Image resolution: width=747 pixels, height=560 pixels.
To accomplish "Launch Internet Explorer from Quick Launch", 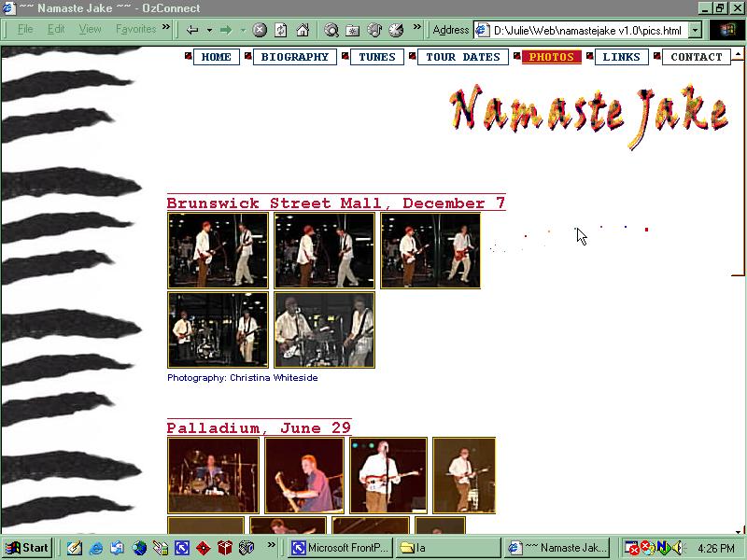I will tap(95, 548).
